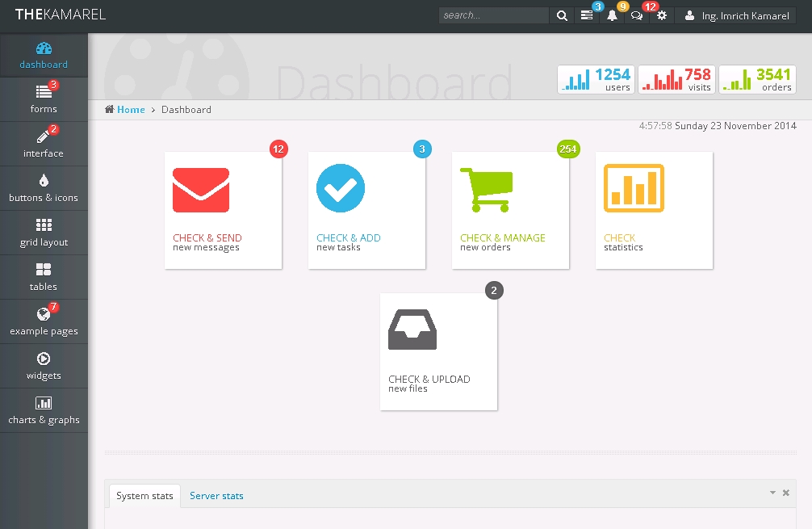
Task: Click the Home breadcrumb link
Action: coord(130,110)
